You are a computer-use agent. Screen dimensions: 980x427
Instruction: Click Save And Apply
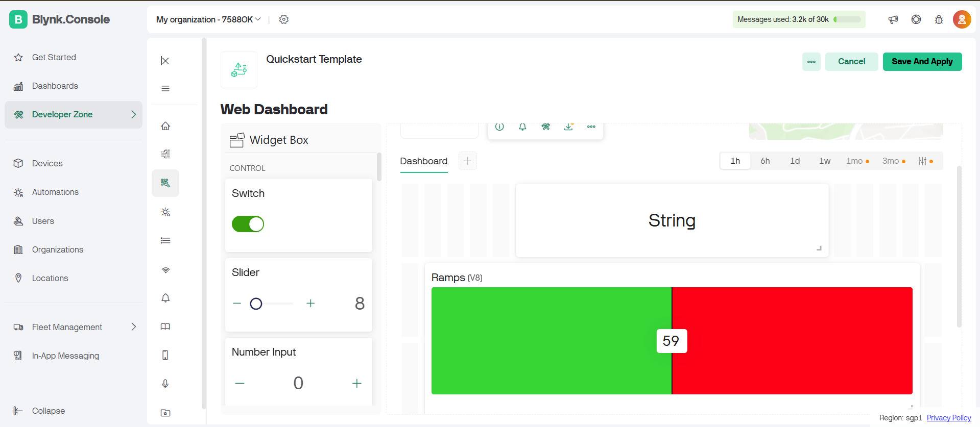pyautogui.click(x=922, y=62)
